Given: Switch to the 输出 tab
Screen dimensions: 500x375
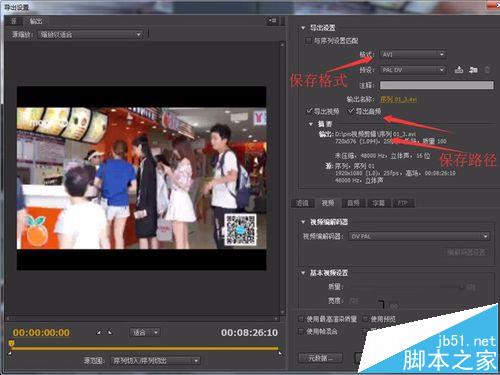Looking at the screenshot, I should tap(36, 21).
